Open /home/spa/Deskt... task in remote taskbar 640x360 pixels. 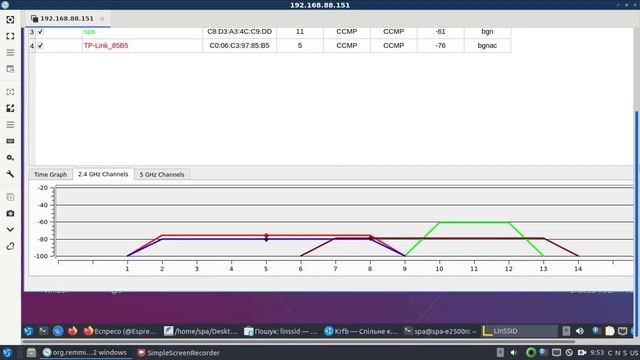point(201,331)
